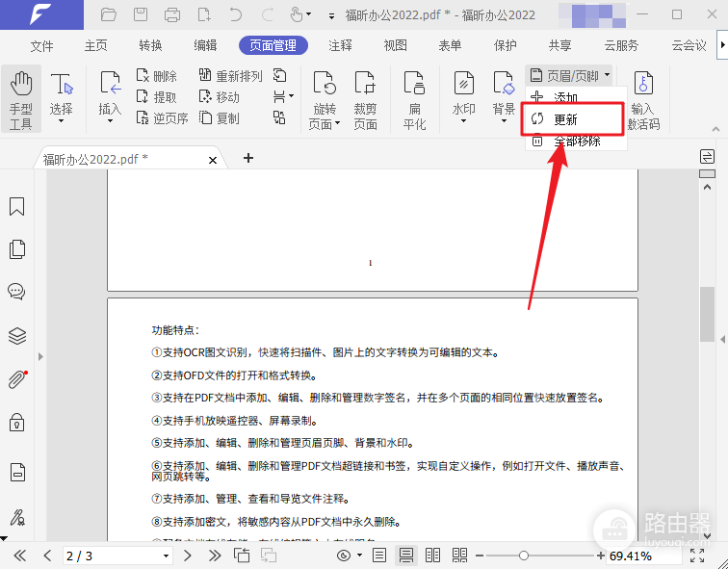
Task: Click the zoom out minus button
Action: coord(480,556)
